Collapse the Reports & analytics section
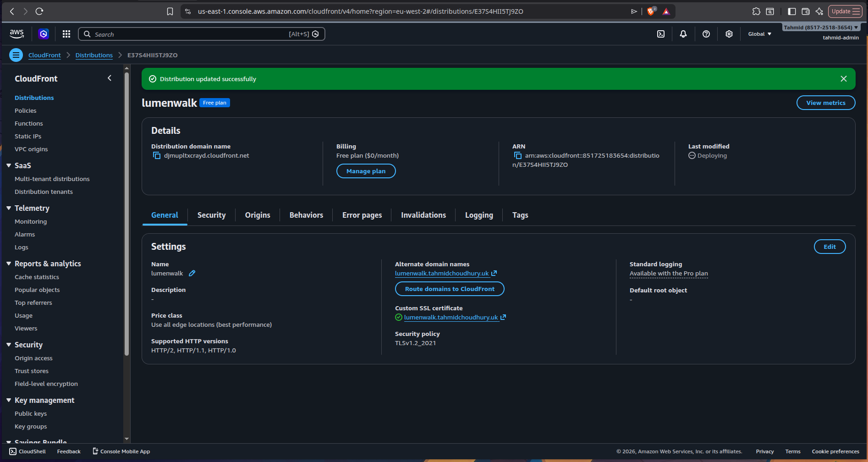Screen dimensions: 868x462 (9, 264)
